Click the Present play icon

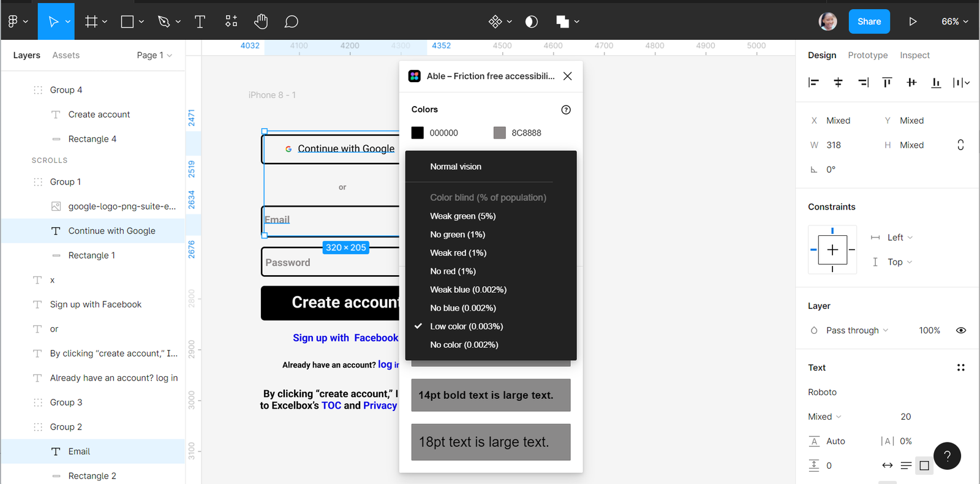913,21
